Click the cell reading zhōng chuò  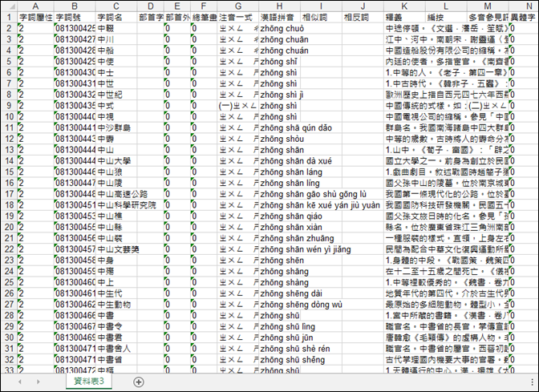(x=279, y=28)
